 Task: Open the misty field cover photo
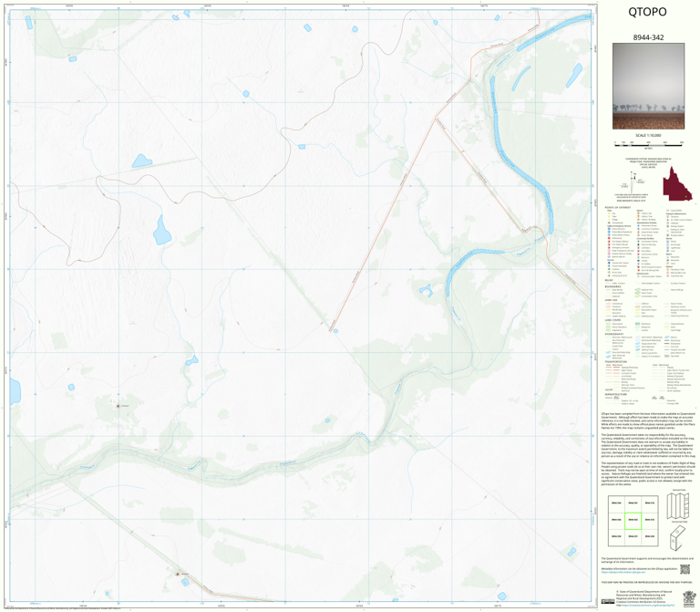coord(648,87)
